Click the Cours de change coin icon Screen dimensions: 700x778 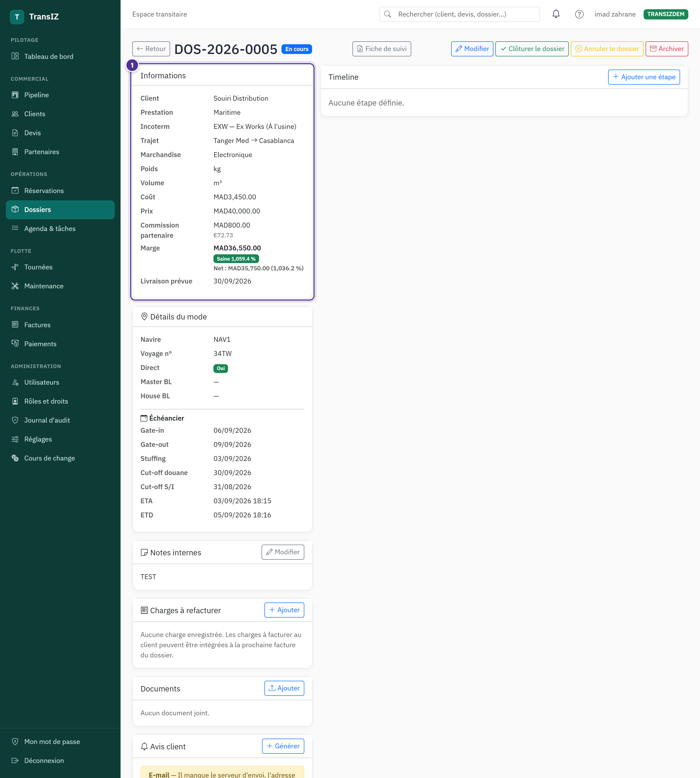click(15, 458)
